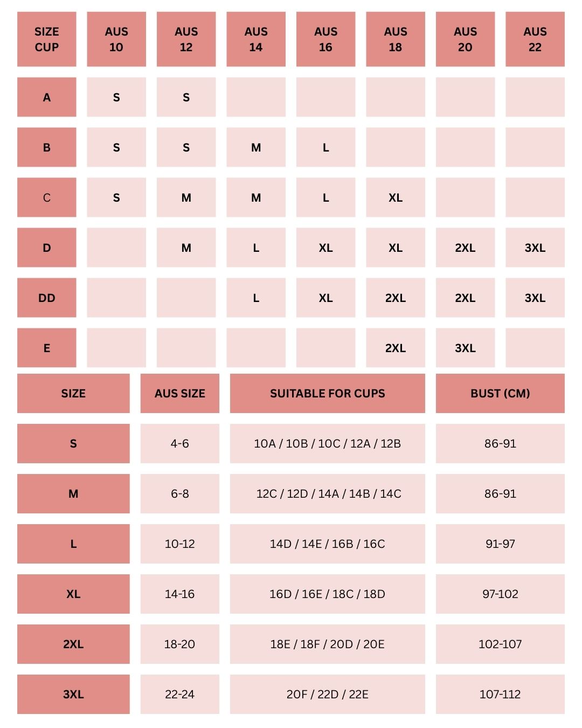The image size is (582, 728).
Task: Click the "10A / 10B / 10C / 12A / 12B" cell
Action: click(327, 443)
